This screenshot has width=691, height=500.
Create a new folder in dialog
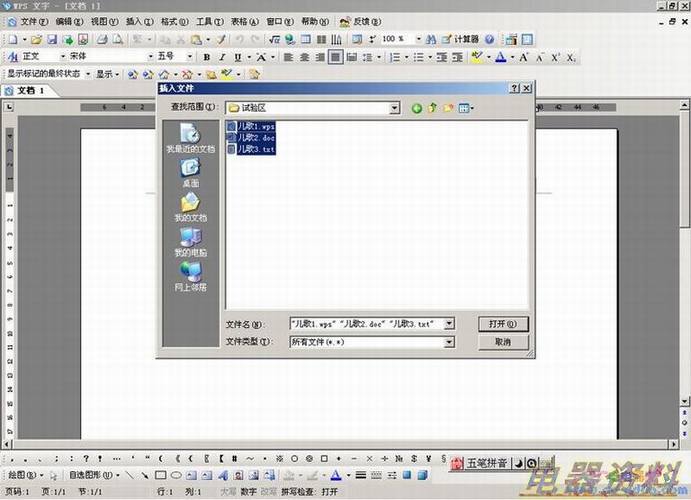[x=449, y=108]
